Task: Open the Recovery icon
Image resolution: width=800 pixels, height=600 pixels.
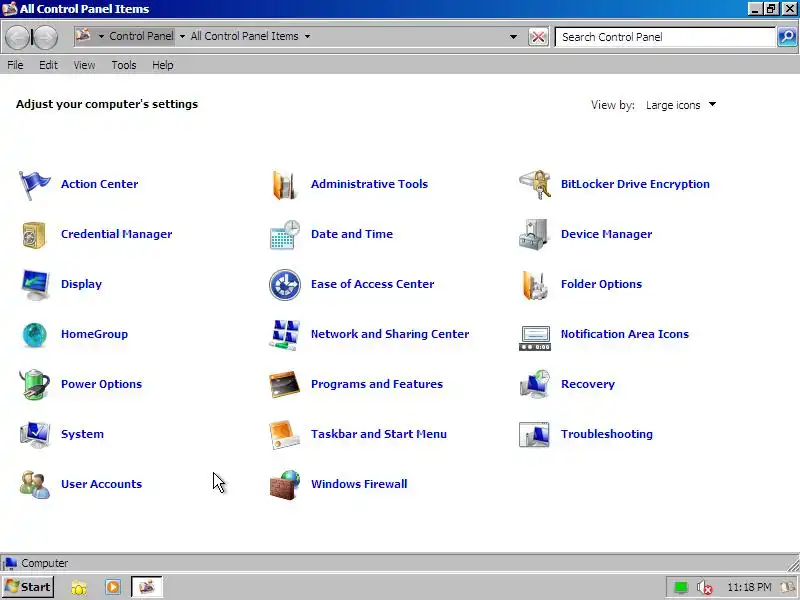Action: tap(535, 385)
